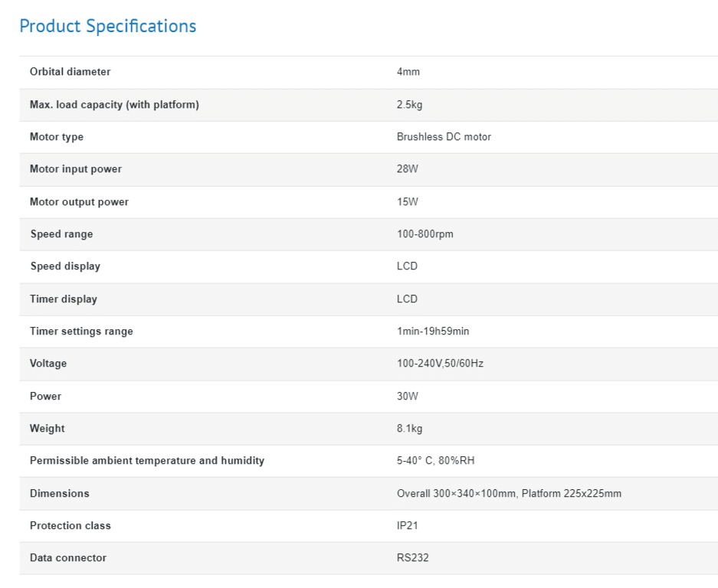
Task: Click the Orbital diameter label
Action: coord(70,72)
